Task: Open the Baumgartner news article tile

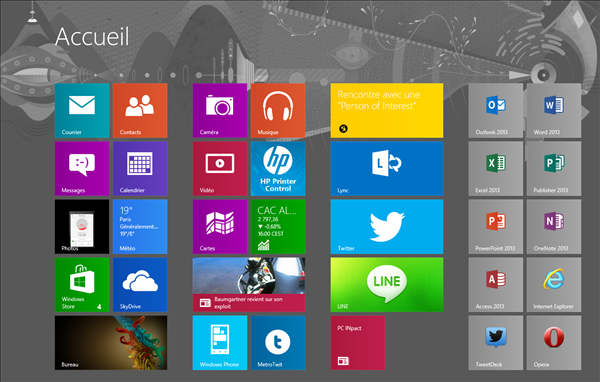Action: [x=249, y=285]
